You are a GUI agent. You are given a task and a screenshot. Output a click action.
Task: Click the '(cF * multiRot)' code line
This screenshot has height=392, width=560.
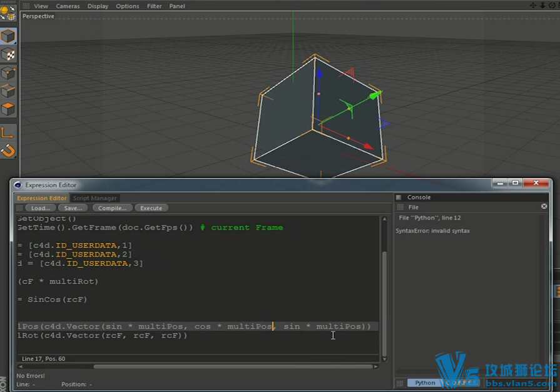(58, 281)
